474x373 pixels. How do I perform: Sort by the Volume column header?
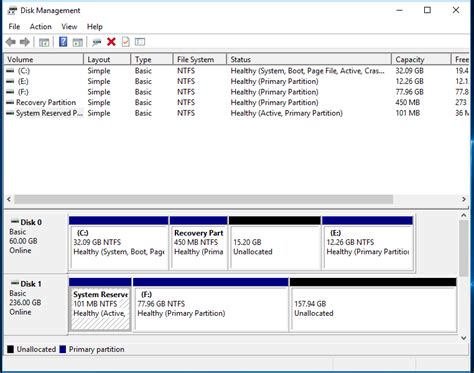coord(43,59)
